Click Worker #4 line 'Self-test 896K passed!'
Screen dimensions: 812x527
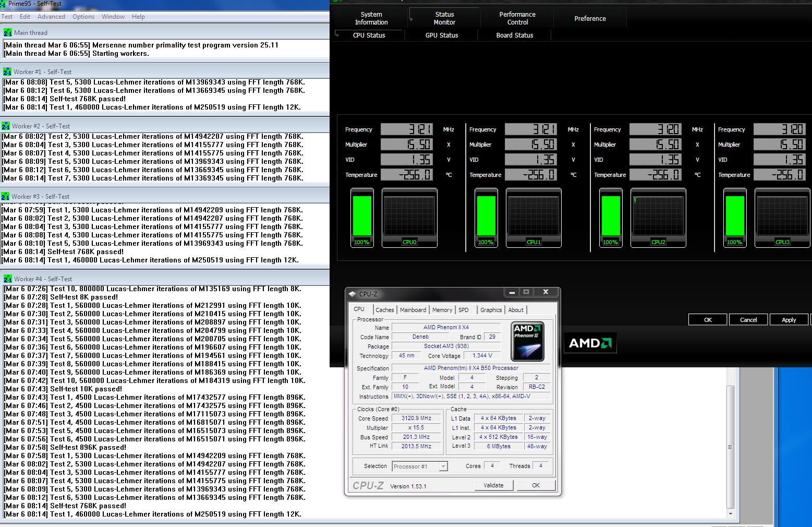coord(65,447)
